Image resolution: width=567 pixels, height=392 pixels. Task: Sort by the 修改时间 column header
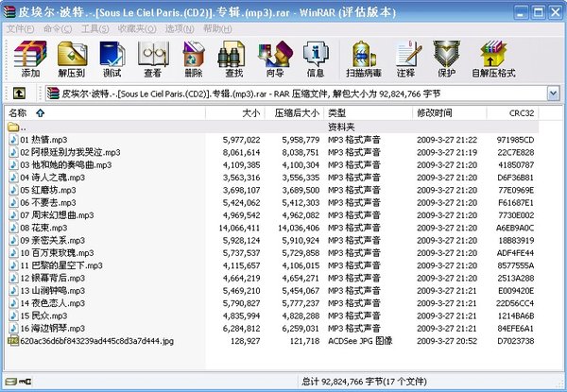[450, 113]
